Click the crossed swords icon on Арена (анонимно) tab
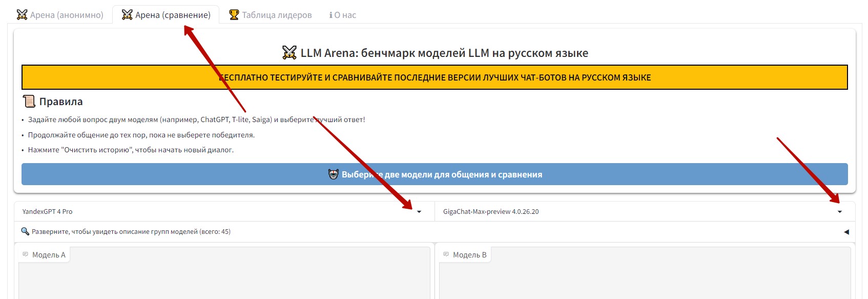 point(22,15)
